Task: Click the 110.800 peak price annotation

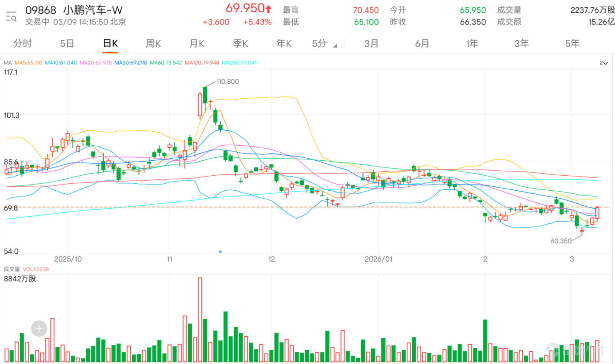Action: tap(228, 81)
